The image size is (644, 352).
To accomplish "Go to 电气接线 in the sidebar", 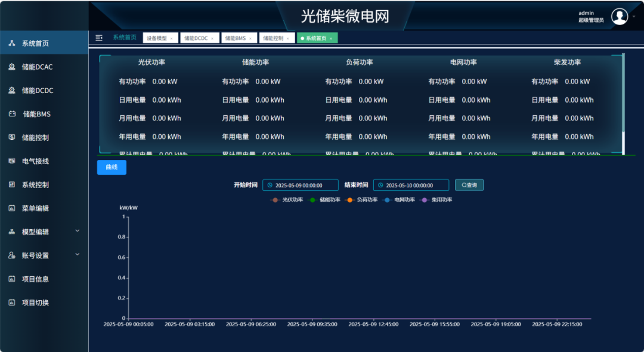I will [35, 161].
